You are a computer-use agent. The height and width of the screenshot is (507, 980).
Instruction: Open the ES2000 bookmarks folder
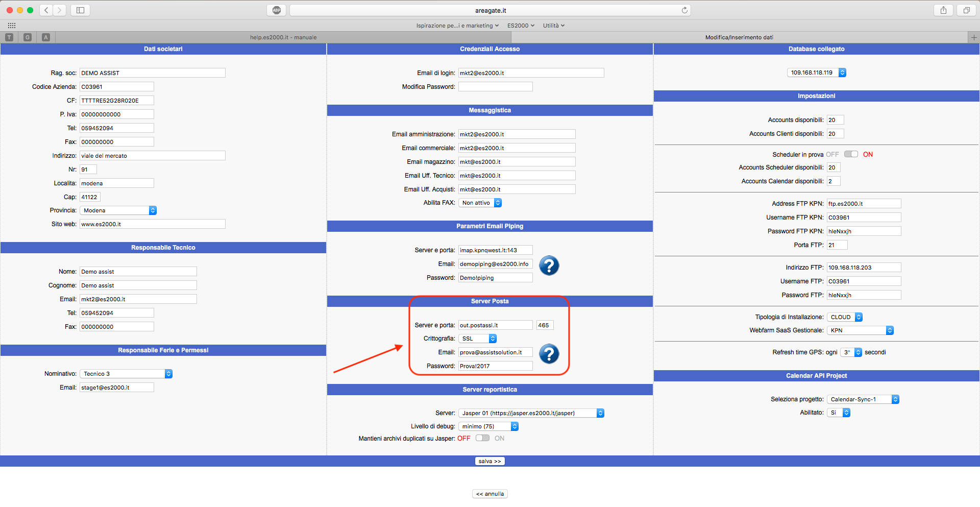click(521, 26)
